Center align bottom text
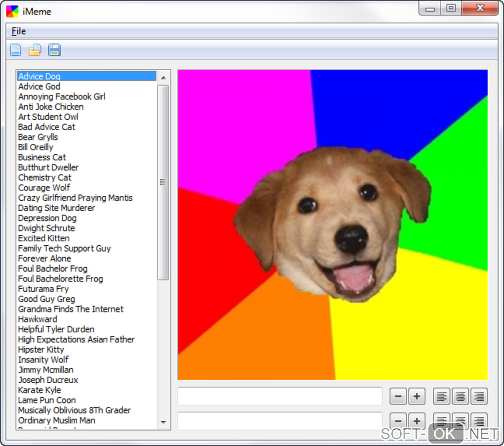Screen dimensions: 504x446 461,421
